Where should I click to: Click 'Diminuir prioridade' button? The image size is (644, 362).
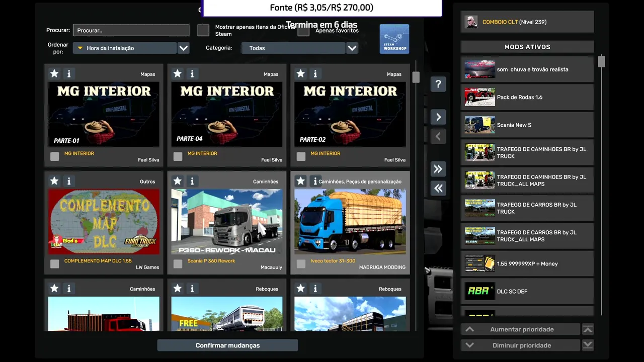click(521, 345)
